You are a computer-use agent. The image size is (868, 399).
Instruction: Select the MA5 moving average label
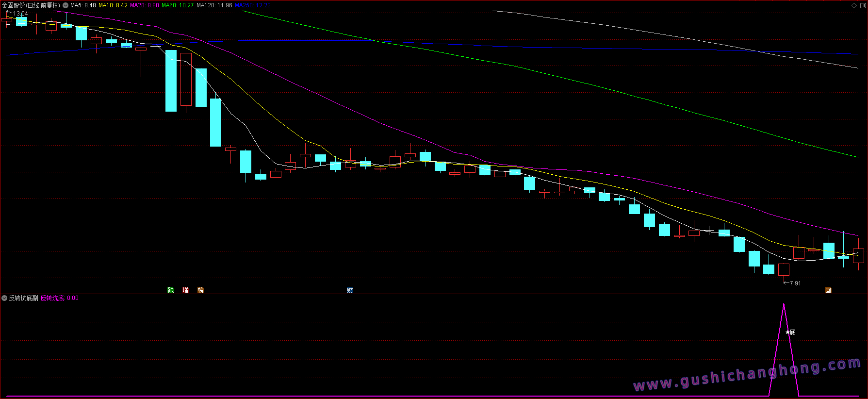83,5
